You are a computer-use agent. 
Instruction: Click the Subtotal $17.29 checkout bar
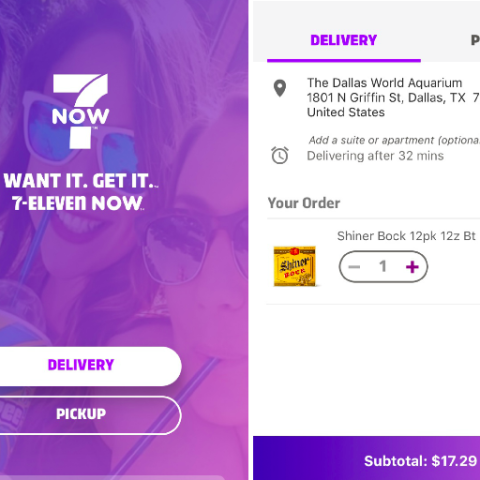[366, 458]
